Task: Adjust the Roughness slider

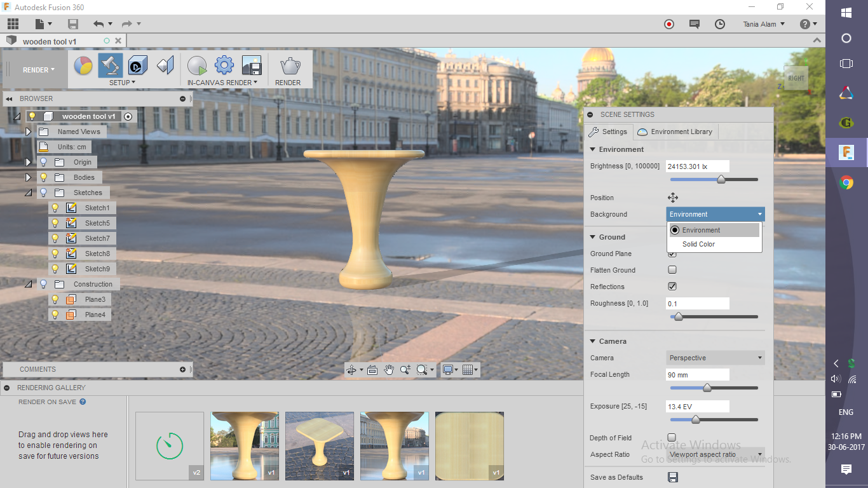Action: [x=678, y=316]
